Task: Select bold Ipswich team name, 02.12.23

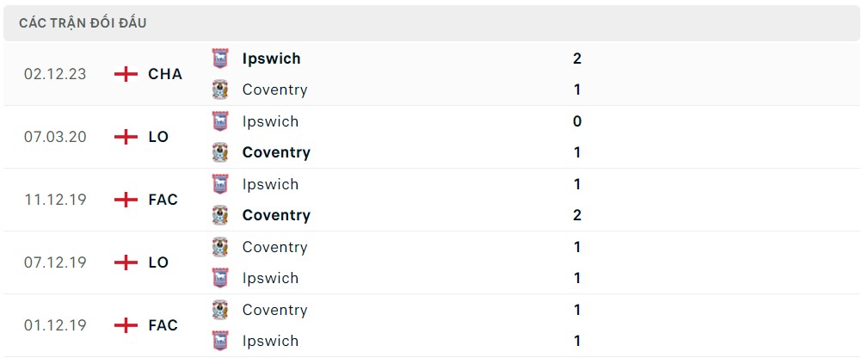Action: (271, 59)
